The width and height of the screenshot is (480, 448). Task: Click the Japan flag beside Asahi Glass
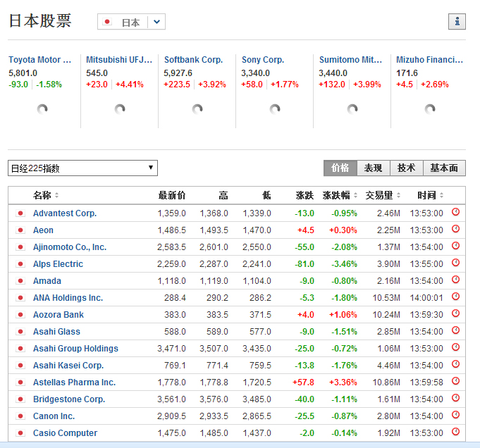20,331
